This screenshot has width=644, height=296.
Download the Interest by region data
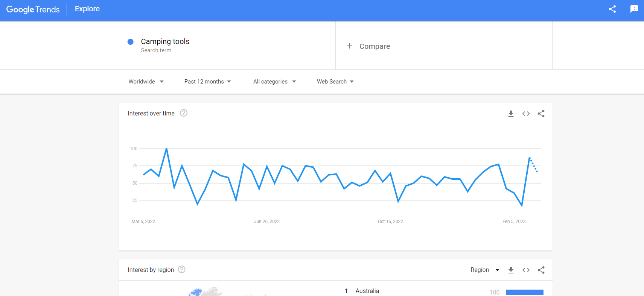(x=511, y=270)
